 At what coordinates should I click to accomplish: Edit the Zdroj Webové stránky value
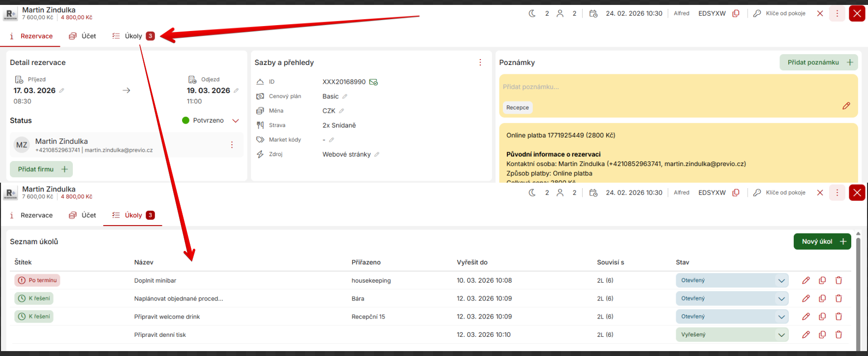377,155
